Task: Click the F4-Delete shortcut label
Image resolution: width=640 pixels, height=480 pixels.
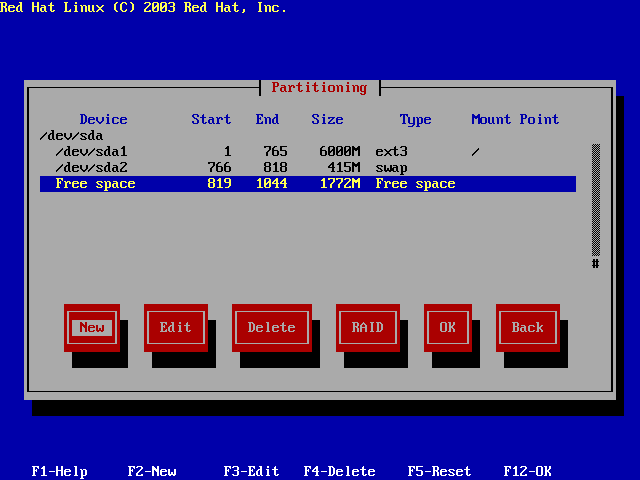Action: [x=340, y=471]
